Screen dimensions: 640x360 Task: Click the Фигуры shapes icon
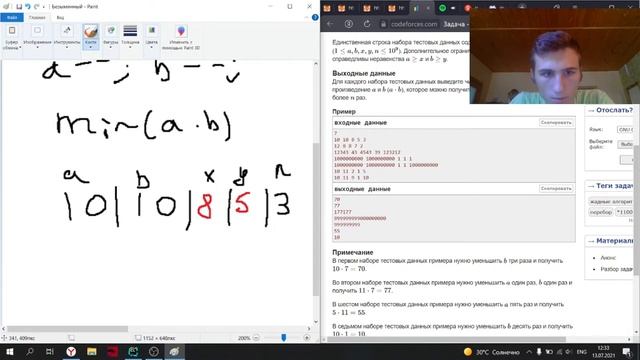(111, 31)
